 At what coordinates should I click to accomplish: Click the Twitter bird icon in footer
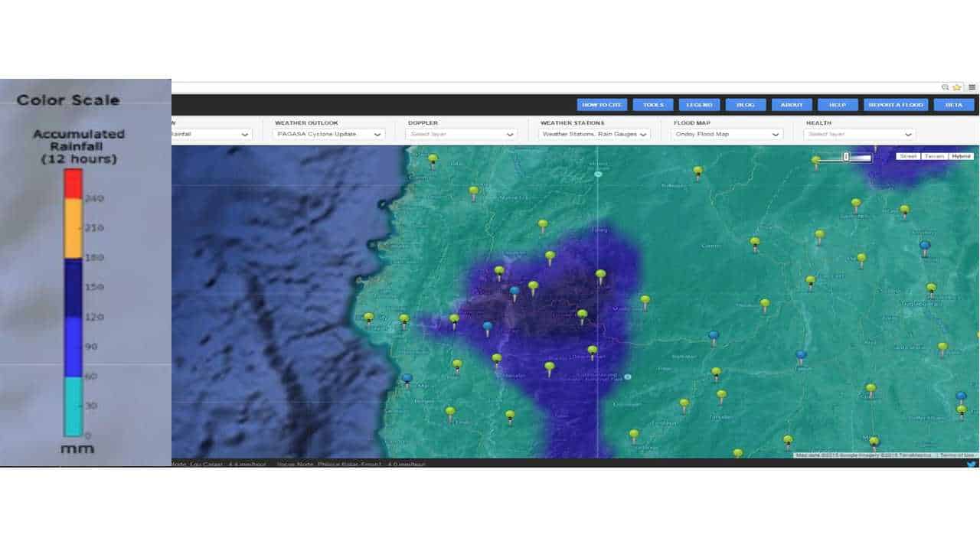click(x=971, y=464)
